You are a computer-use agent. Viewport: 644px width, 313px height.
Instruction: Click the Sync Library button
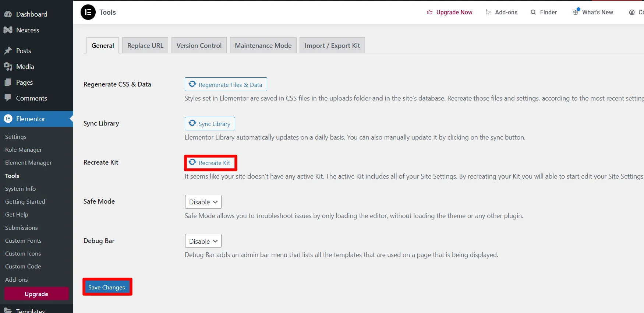pos(210,123)
